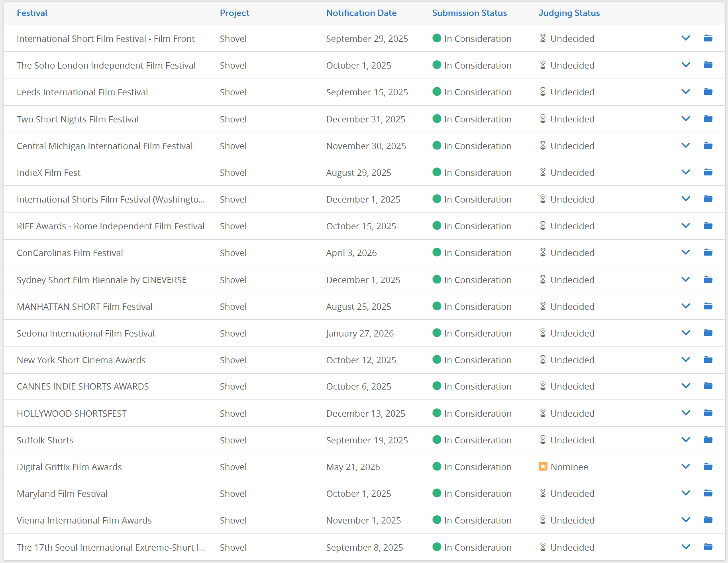The height and width of the screenshot is (563, 728).
Task: Click hourglass icon in ConCarolinas Film Festival row
Action: (x=543, y=252)
